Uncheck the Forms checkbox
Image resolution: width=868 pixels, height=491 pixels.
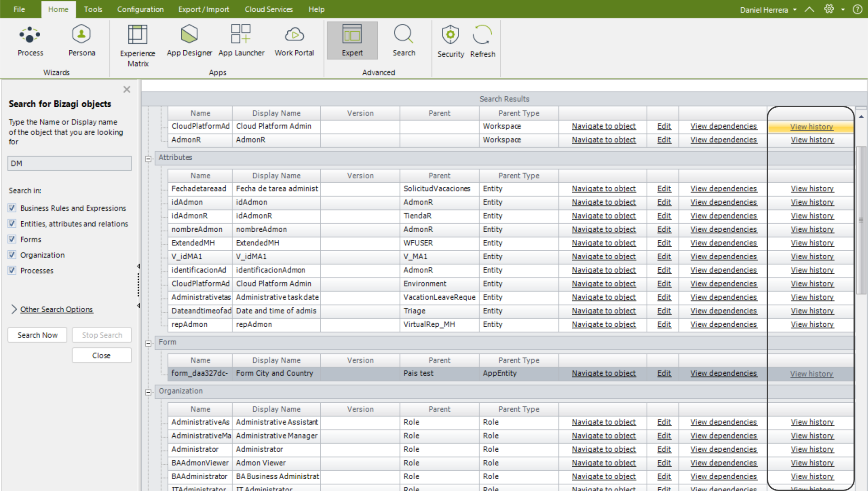point(12,239)
